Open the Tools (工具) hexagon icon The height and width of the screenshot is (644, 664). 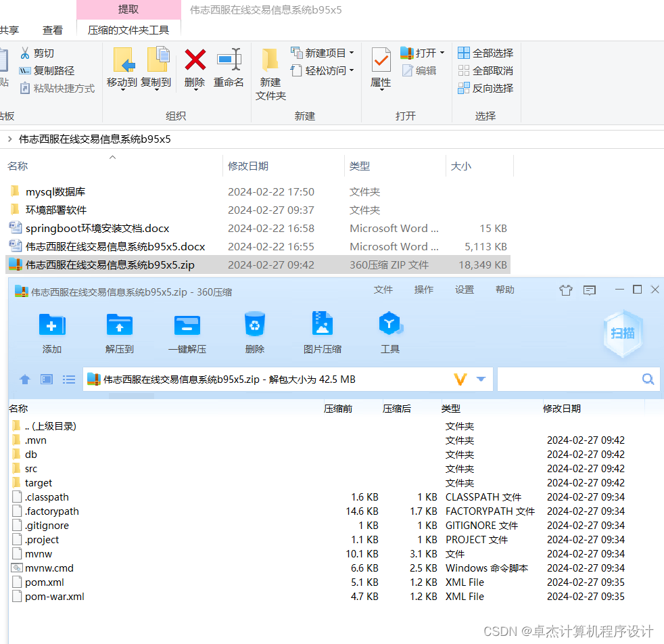tap(390, 324)
